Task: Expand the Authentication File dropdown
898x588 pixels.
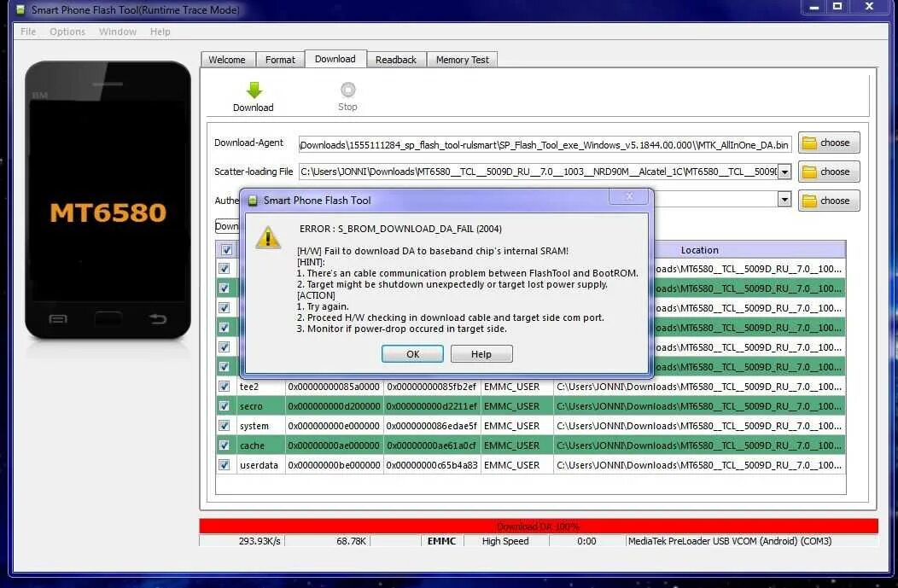Action: point(784,199)
